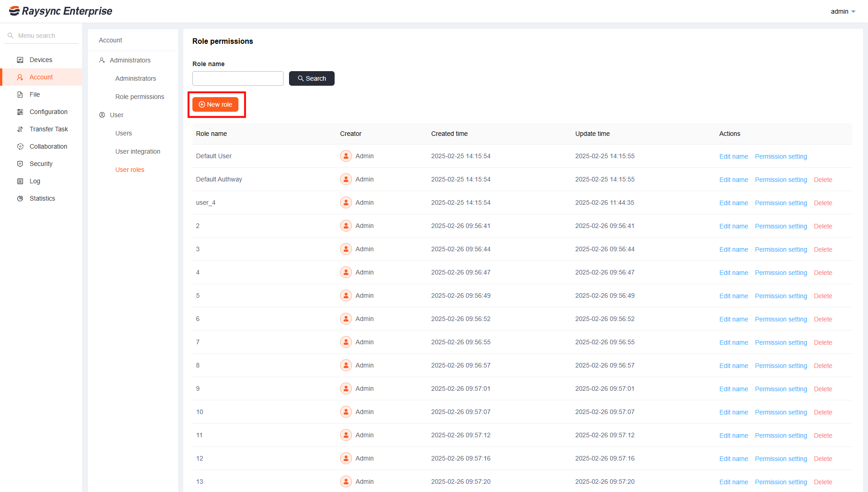
Task: Open the Devices menu
Action: (x=41, y=60)
